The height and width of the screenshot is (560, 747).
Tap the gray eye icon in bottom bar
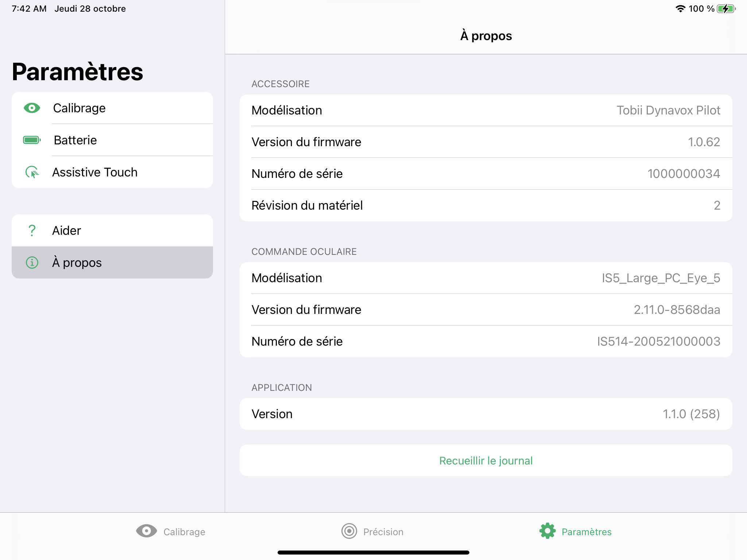point(146,531)
